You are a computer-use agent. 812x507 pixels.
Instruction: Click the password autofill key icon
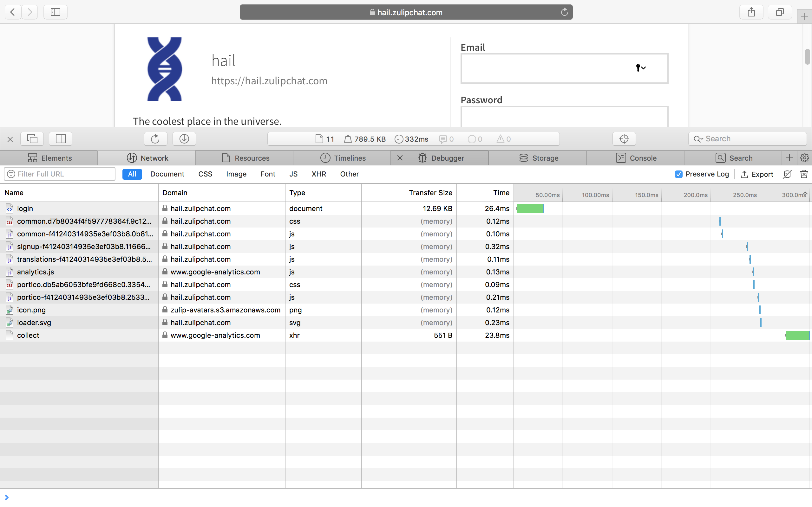(x=637, y=68)
